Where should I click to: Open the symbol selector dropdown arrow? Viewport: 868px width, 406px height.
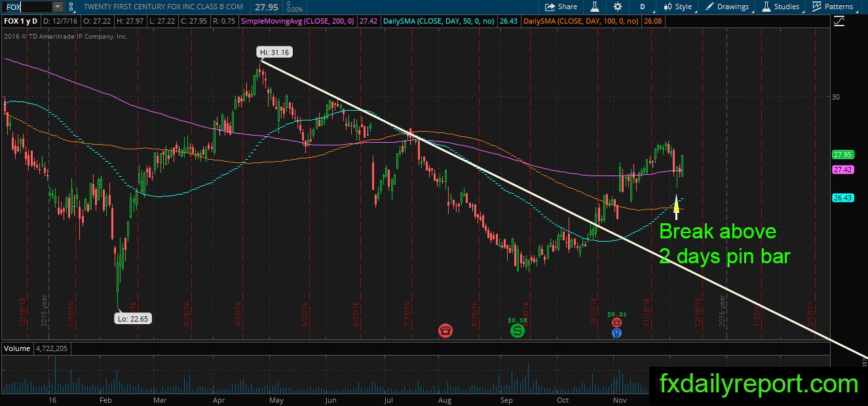coord(57,7)
